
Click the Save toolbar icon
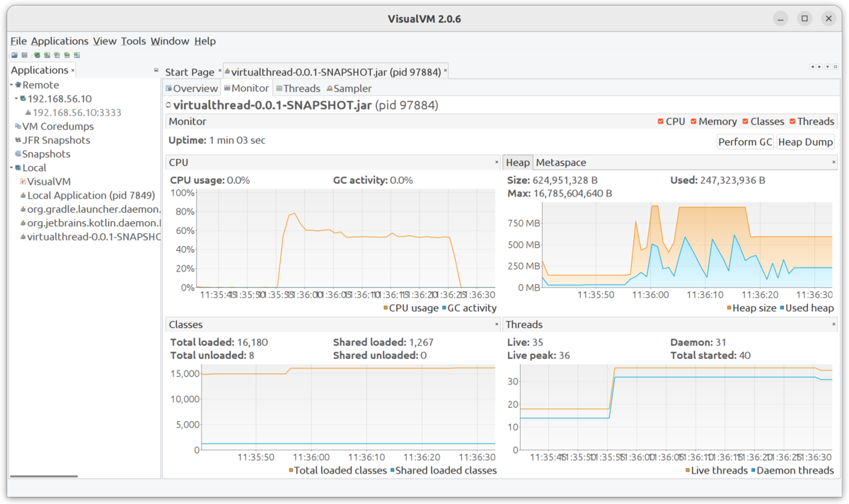click(x=24, y=54)
